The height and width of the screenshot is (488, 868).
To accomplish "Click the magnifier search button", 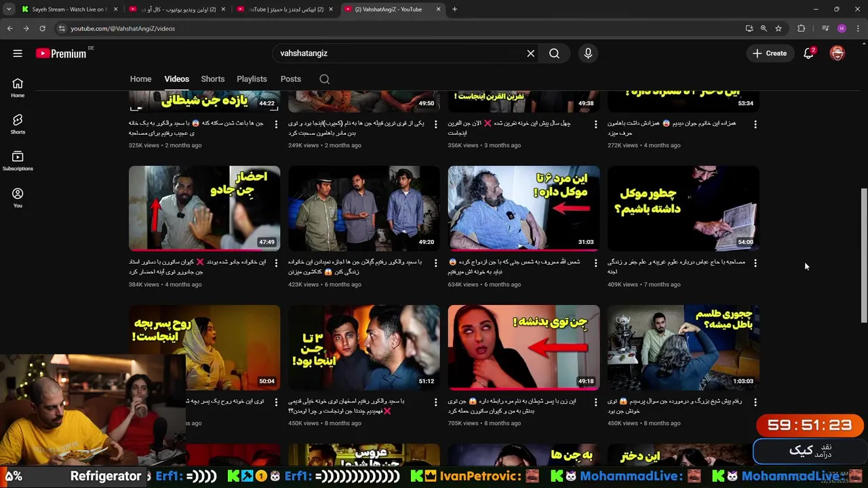I will tap(554, 54).
